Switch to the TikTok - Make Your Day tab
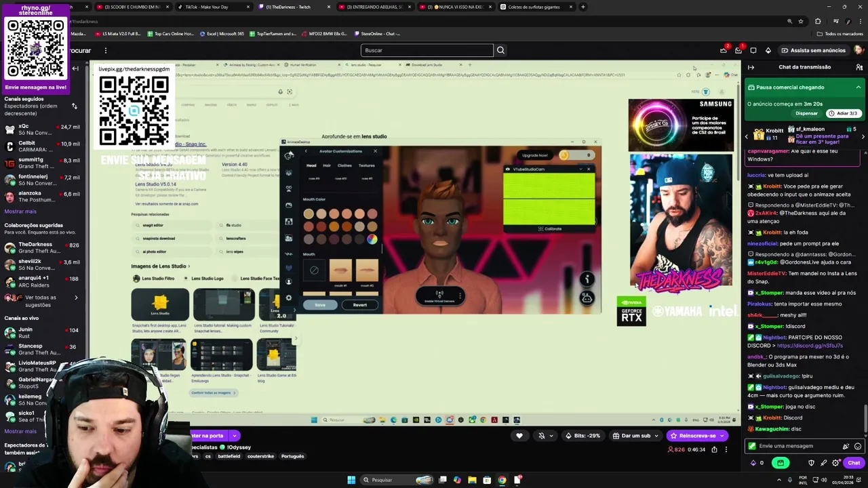Screen dimensions: 868x488 point(214,7)
